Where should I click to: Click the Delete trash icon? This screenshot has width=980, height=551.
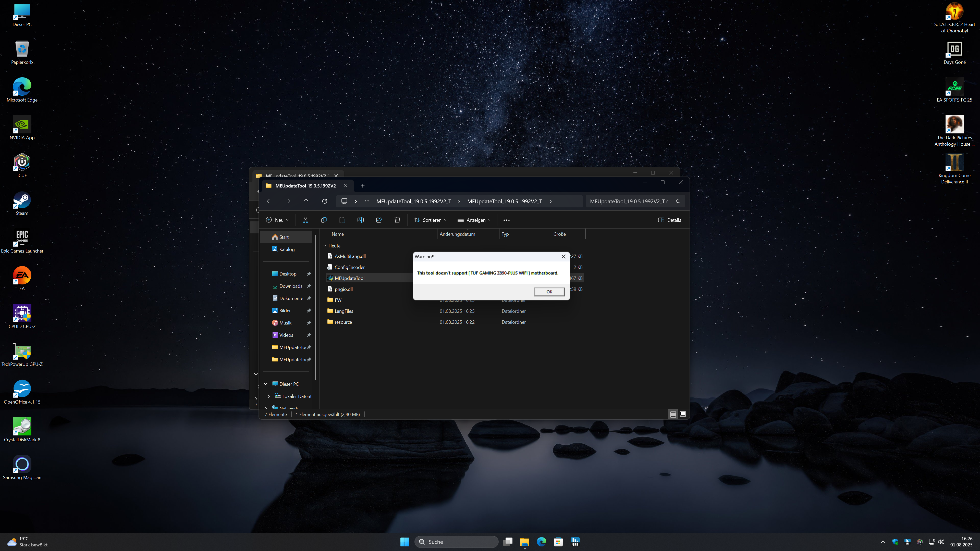pyautogui.click(x=397, y=220)
